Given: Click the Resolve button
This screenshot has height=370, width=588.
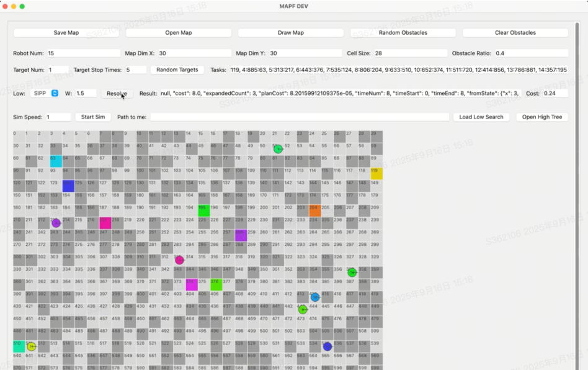Looking at the screenshot, I should tap(117, 93).
